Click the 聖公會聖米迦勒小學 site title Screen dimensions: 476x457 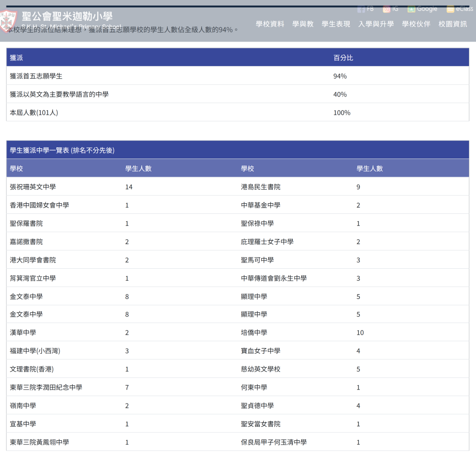pyautogui.click(x=67, y=17)
